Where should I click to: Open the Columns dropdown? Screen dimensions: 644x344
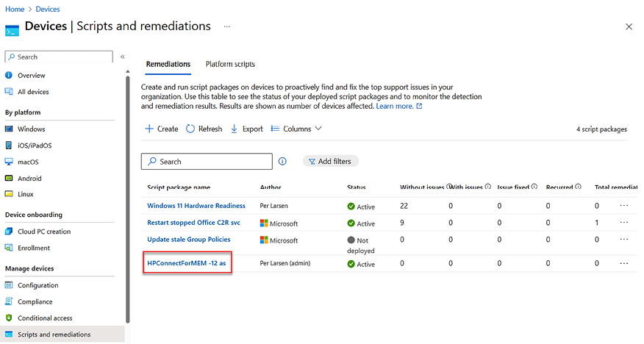click(x=296, y=129)
